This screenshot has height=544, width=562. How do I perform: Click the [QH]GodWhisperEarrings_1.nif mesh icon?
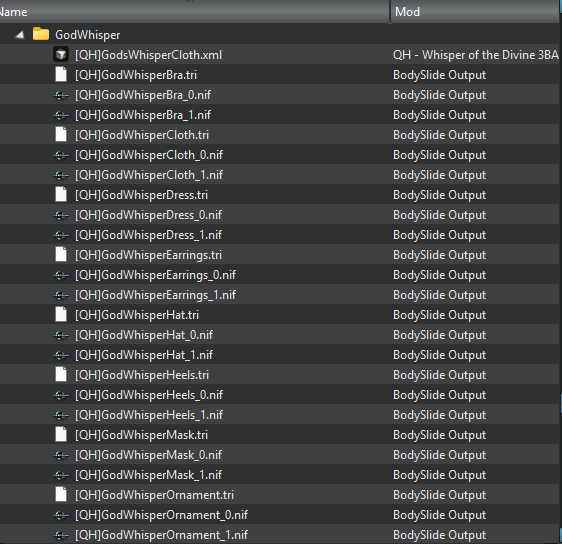pos(61,296)
